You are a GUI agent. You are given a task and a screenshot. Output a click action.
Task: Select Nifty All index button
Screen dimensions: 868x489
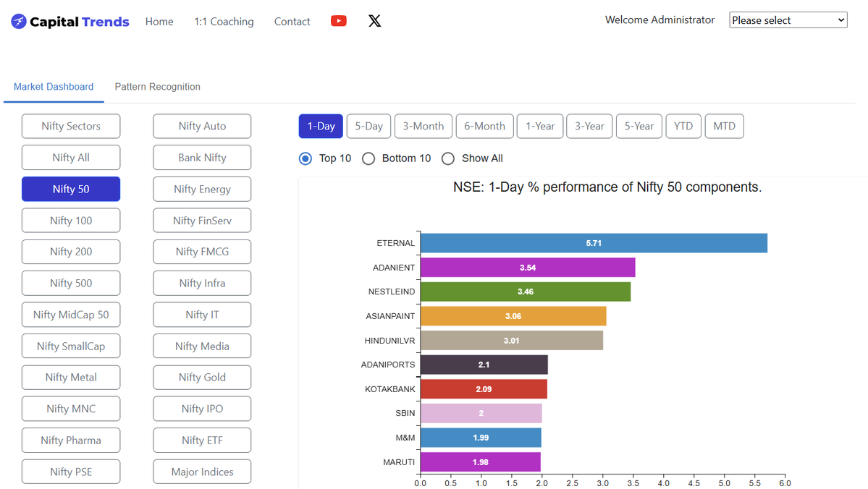71,158
